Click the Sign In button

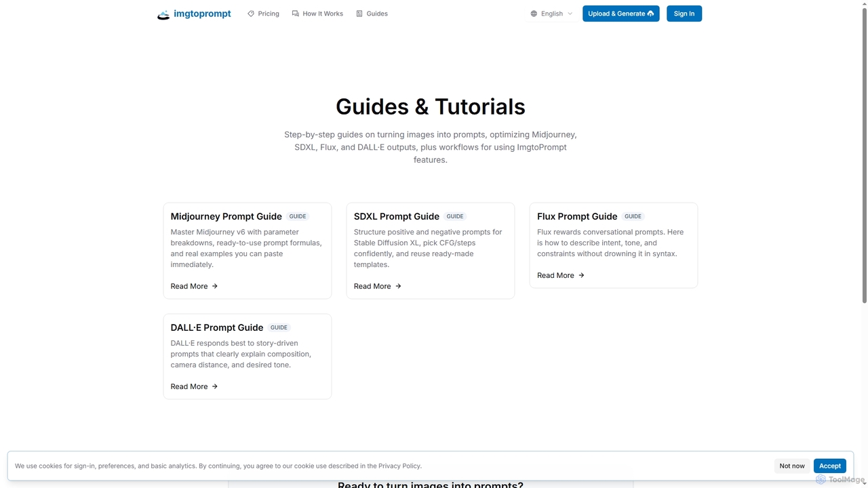click(684, 14)
